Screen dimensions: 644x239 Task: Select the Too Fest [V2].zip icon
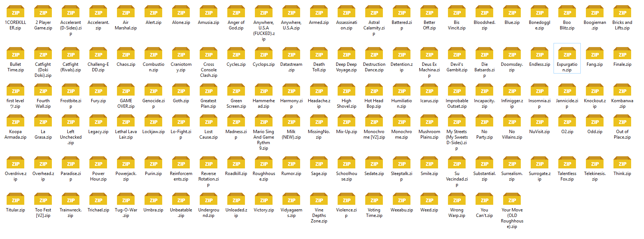(43, 199)
